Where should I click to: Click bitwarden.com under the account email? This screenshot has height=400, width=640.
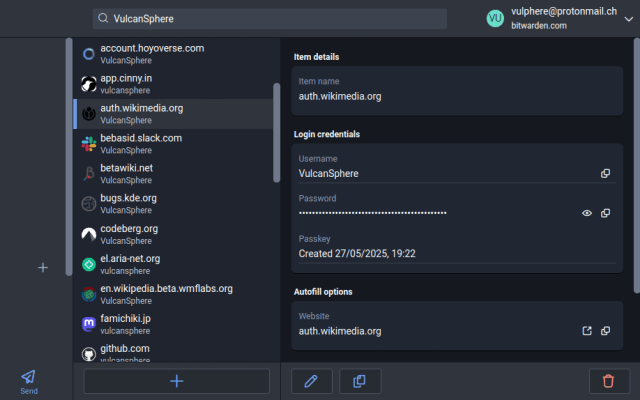539,26
